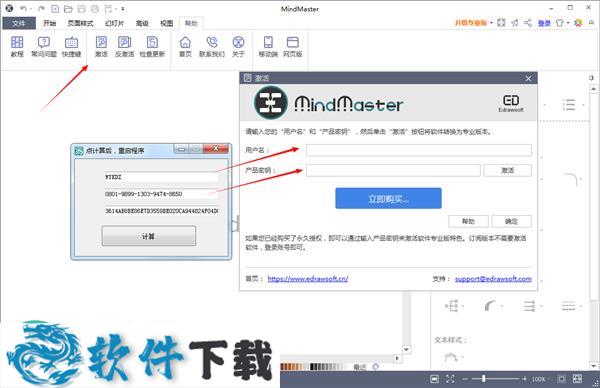
Task: Select the 帮助 ribbon tab
Action: pyautogui.click(x=191, y=23)
